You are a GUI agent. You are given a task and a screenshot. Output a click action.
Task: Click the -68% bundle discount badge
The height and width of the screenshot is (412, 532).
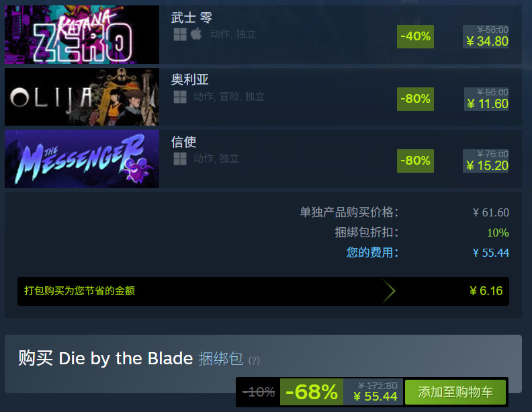pos(312,392)
